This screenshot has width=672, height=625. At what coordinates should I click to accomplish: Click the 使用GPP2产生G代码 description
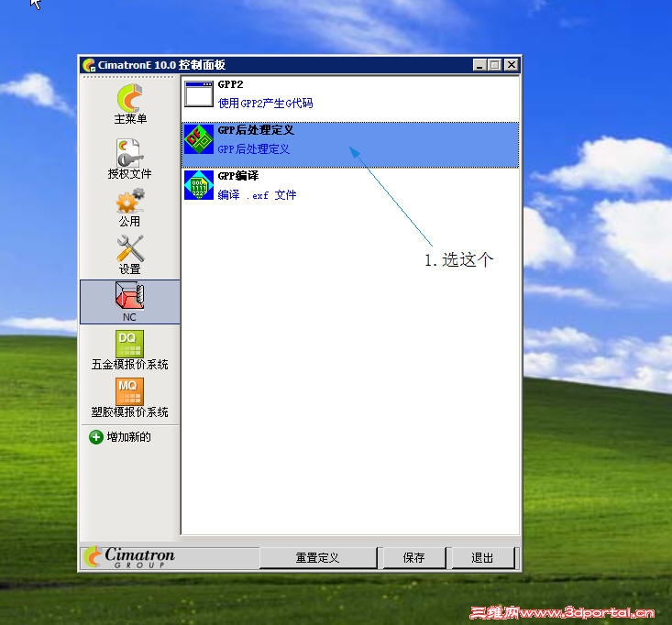coord(265,104)
